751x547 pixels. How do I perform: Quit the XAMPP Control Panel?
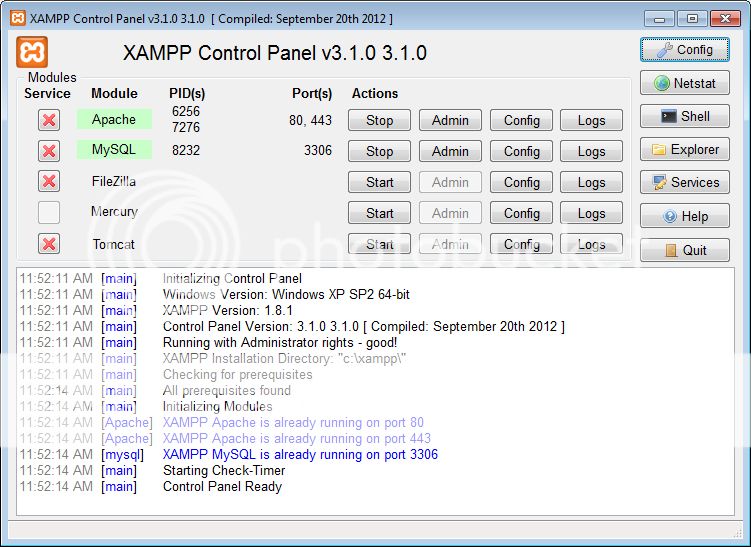click(x=684, y=250)
